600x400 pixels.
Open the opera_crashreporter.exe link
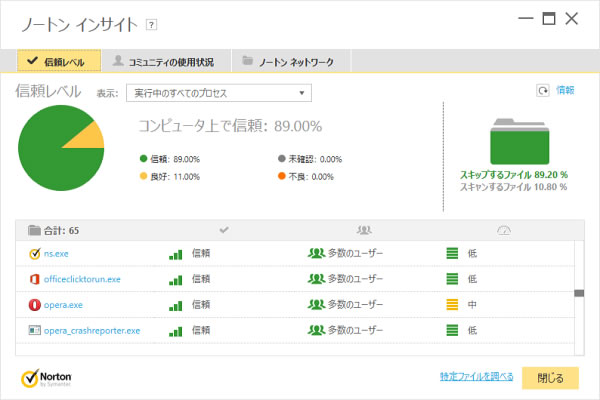(x=92, y=331)
